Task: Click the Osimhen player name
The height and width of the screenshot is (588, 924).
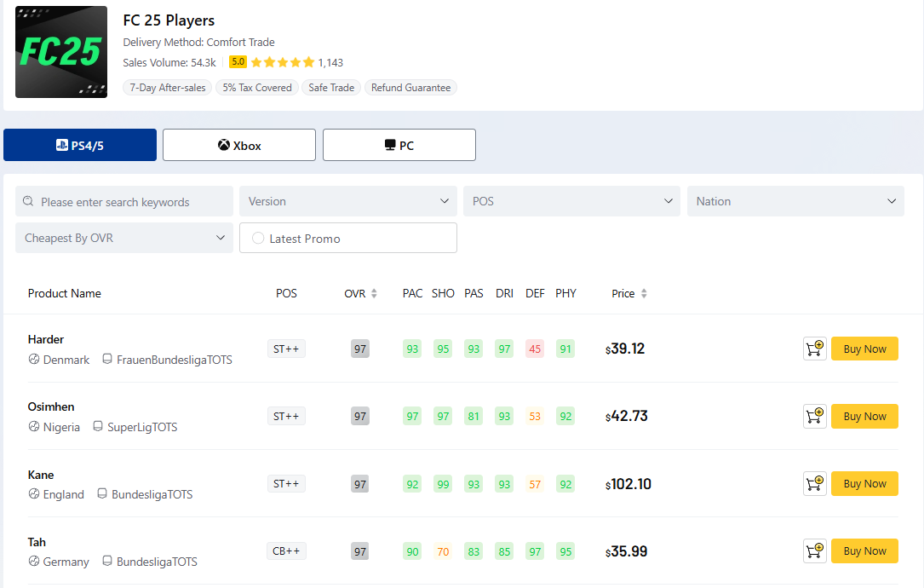Action: pos(51,406)
